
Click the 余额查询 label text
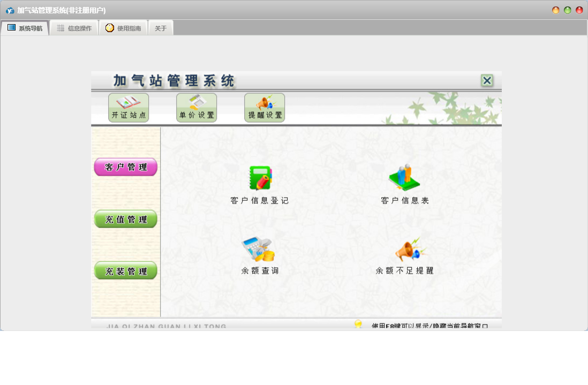click(260, 270)
